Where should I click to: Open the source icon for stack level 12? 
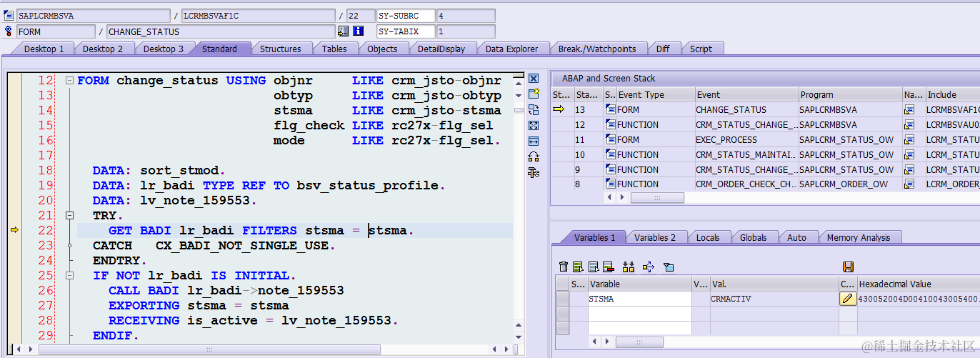click(610, 124)
